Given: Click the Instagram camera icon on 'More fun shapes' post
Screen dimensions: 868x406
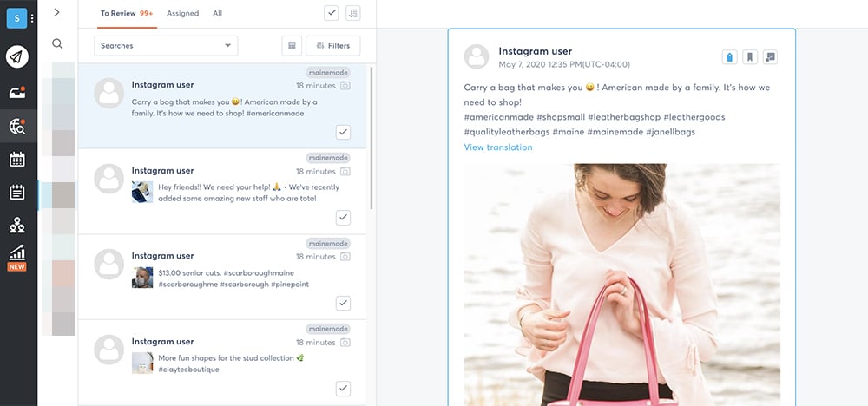Looking at the screenshot, I should coord(345,343).
